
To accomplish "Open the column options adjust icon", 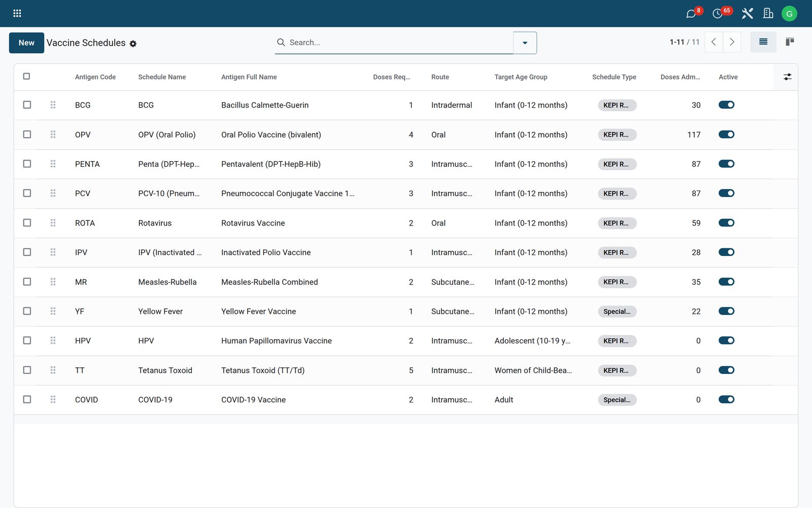I will pyautogui.click(x=787, y=77).
